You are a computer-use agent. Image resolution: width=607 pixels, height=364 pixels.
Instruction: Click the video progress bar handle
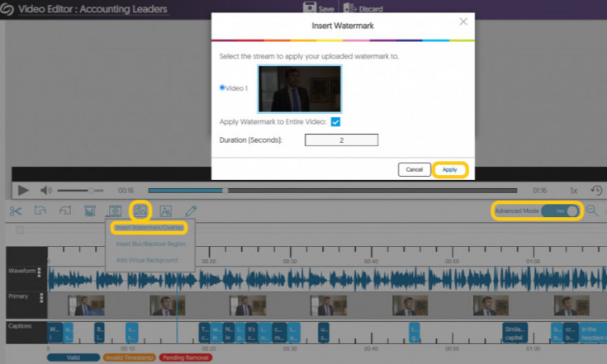(225, 191)
